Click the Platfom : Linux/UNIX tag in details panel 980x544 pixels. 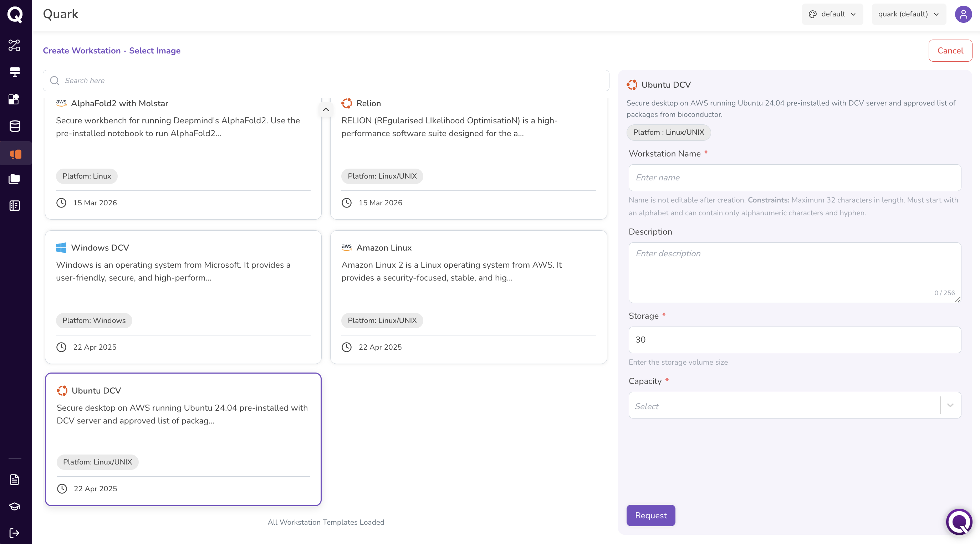pyautogui.click(x=669, y=132)
